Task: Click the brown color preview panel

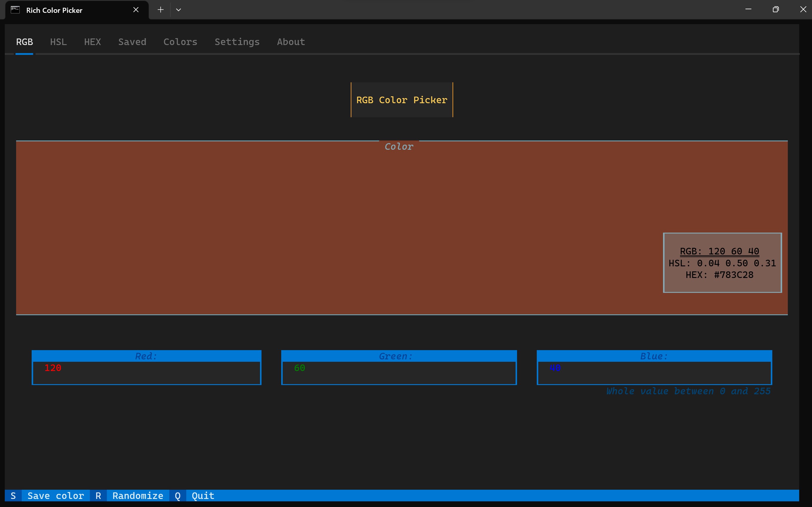Action: 336,228
